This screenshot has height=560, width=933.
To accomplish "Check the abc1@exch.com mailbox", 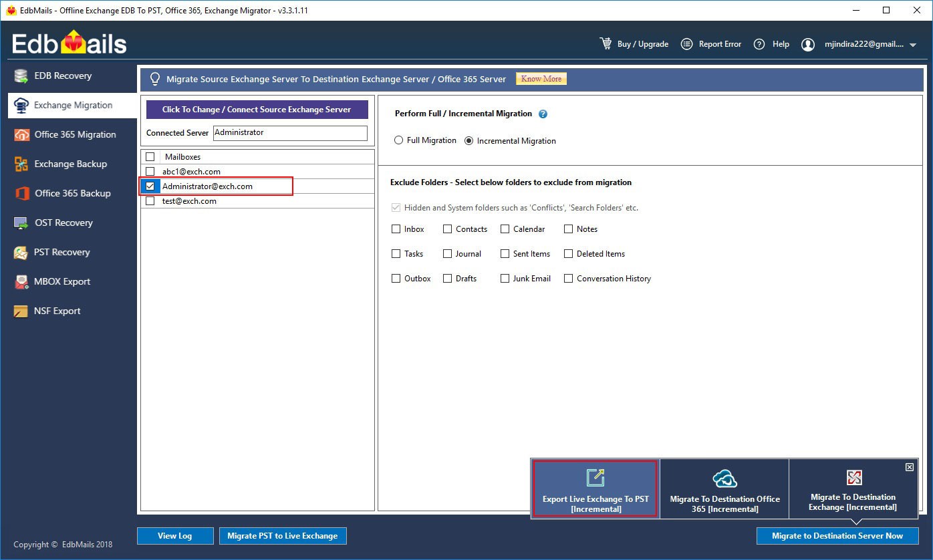I will (150, 172).
